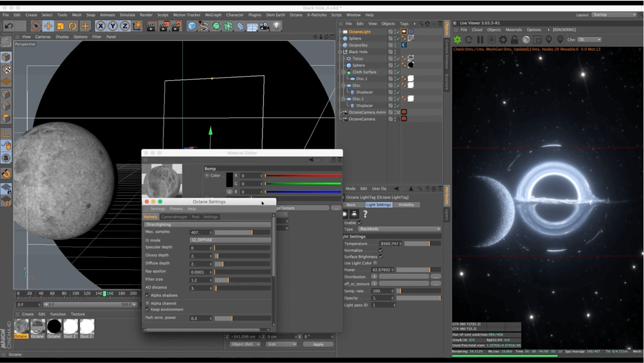Click the Octane render start icon
Image resolution: width=644 pixels, height=363 pixels.
point(457,40)
